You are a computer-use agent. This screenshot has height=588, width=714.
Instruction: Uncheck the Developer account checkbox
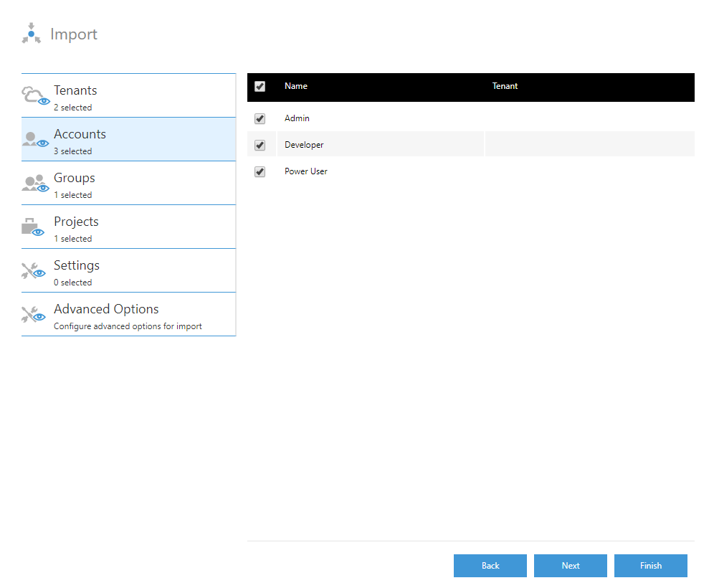[x=260, y=145]
